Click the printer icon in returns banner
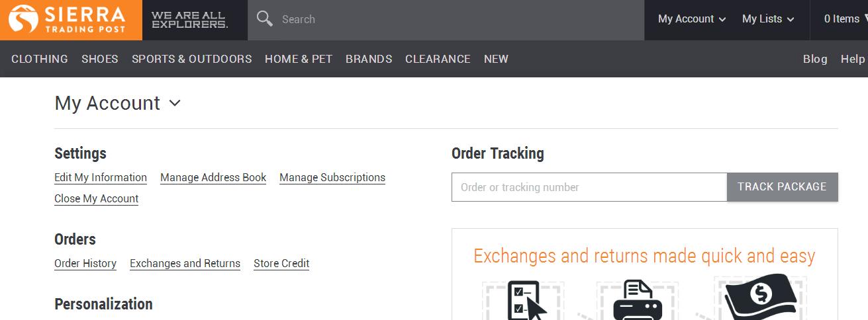 coord(638,301)
